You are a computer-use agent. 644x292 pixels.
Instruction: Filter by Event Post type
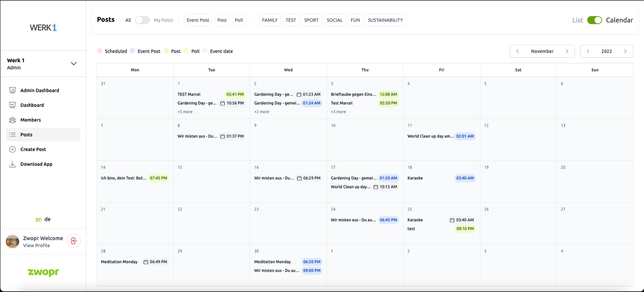click(198, 20)
